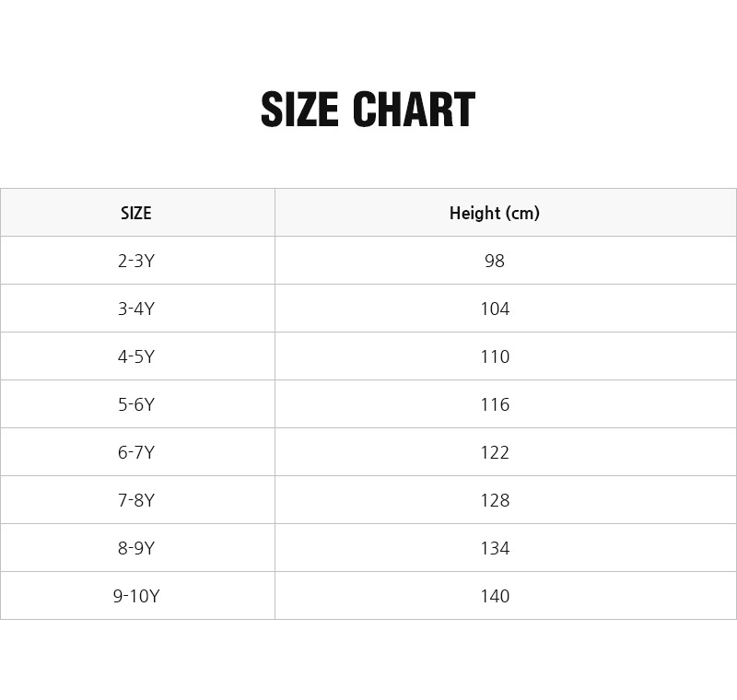Click the height value 128
The width and height of the screenshot is (737, 700).
pyautogui.click(x=495, y=500)
